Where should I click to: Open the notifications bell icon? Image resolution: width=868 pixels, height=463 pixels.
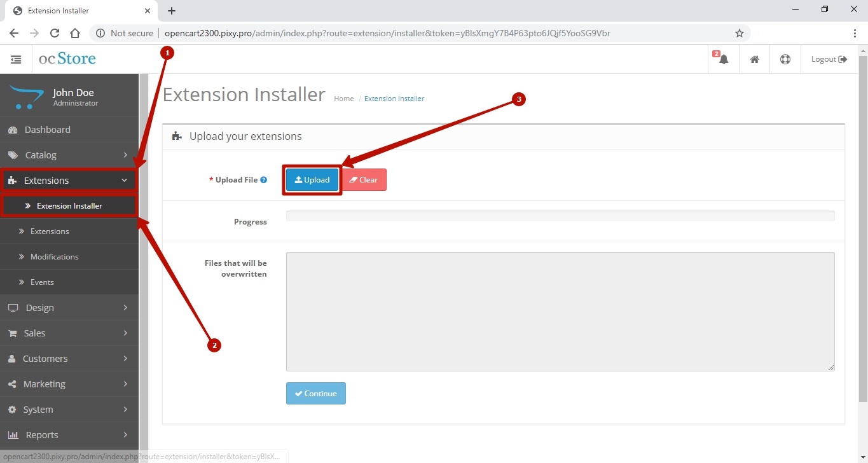(x=724, y=59)
